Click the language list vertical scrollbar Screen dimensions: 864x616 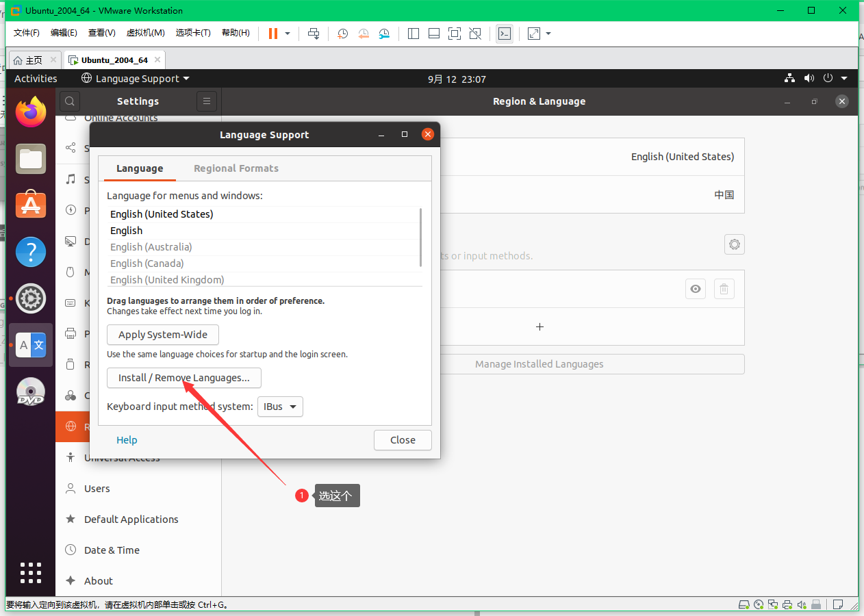pyautogui.click(x=420, y=238)
